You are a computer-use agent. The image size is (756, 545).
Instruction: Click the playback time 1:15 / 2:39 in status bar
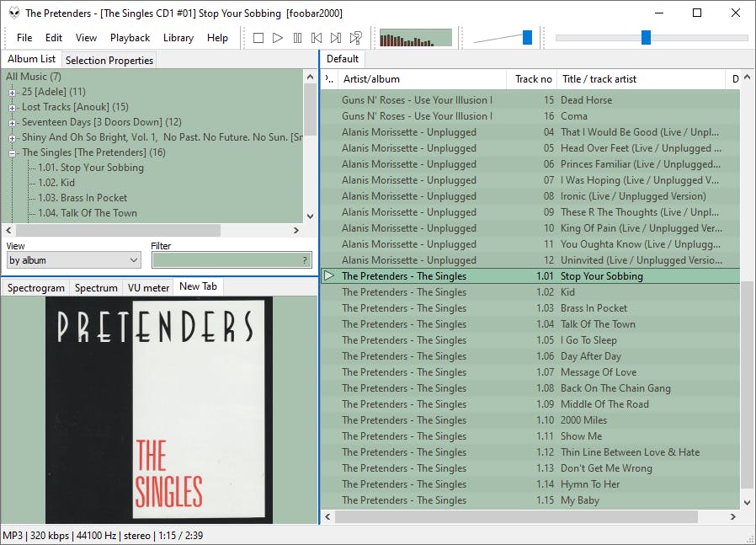point(180,536)
